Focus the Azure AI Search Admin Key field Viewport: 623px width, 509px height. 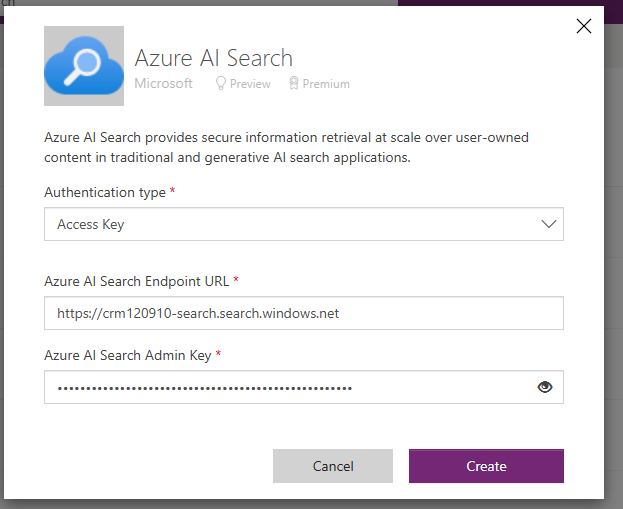tap(304, 387)
